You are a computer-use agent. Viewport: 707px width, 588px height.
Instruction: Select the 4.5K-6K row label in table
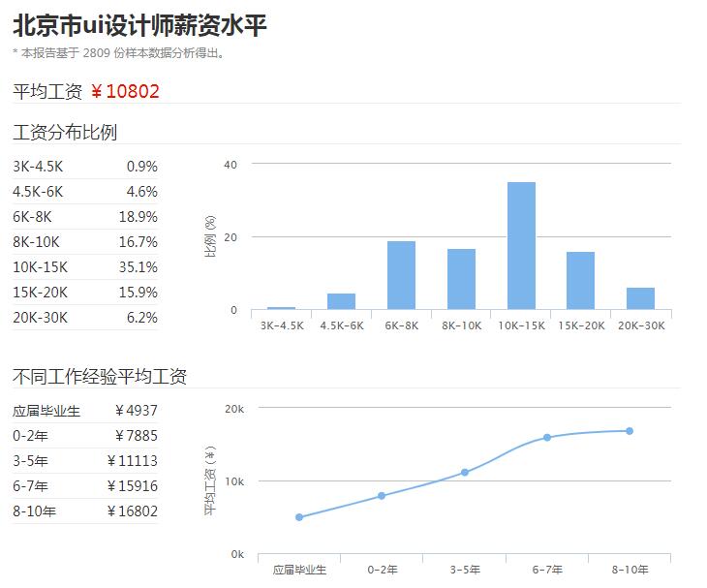(x=38, y=192)
